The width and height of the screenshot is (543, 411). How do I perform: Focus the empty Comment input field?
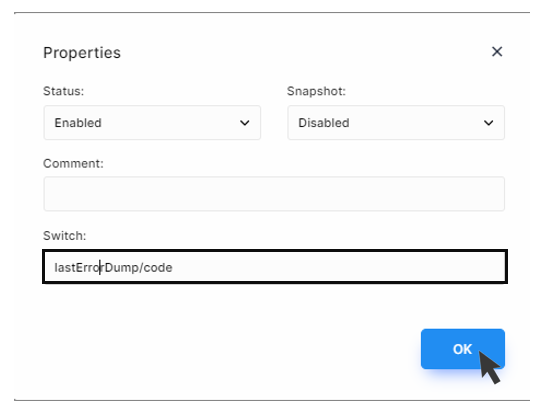[274, 194]
